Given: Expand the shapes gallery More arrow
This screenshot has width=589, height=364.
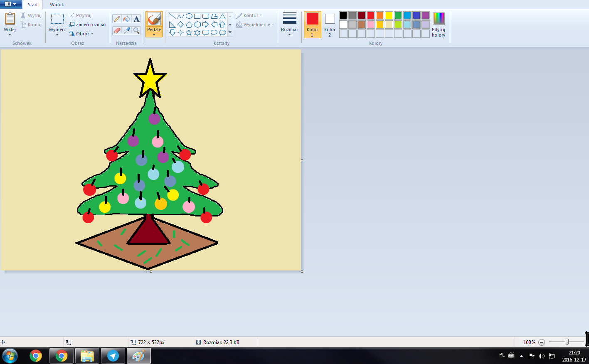Looking at the screenshot, I should coord(230,33).
